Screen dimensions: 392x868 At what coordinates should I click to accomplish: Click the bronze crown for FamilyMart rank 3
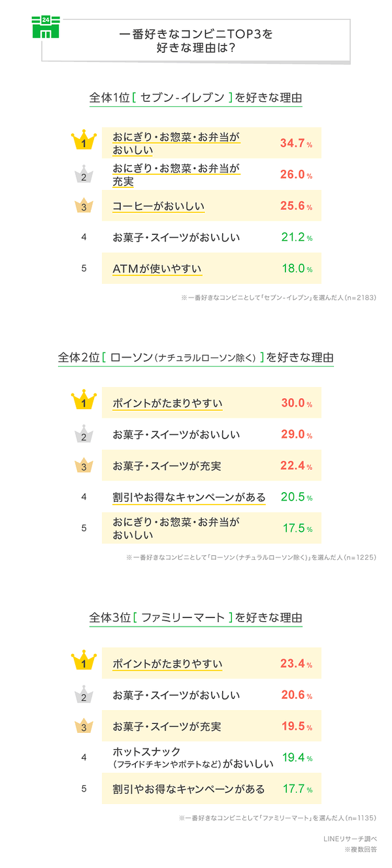pyautogui.click(x=84, y=726)
